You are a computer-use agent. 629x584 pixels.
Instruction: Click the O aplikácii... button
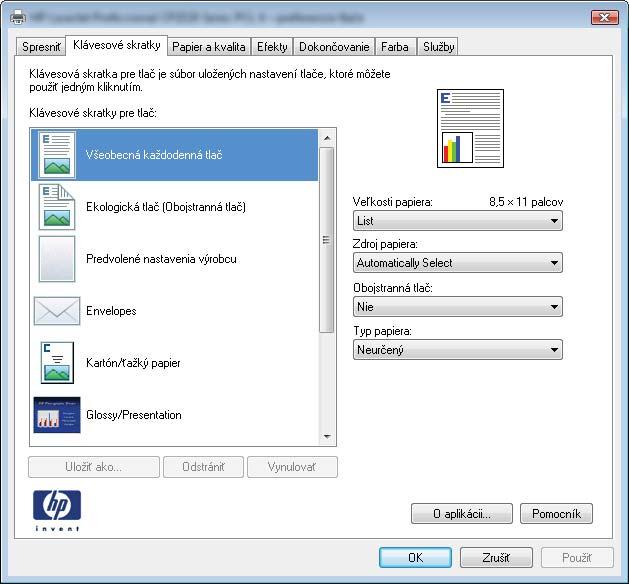pyautogui.click(x=462, y=514)
